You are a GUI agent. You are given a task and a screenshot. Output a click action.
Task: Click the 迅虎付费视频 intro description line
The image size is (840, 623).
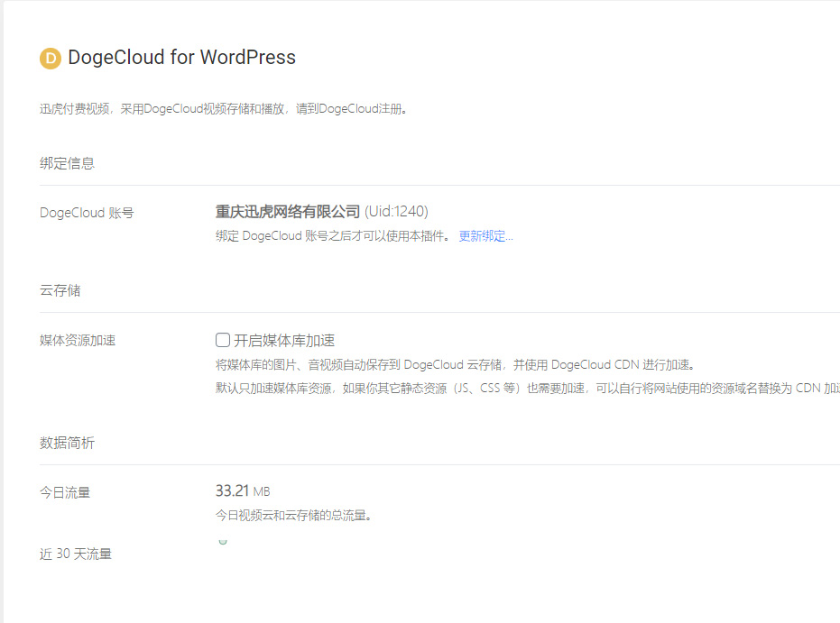(224, 109)
